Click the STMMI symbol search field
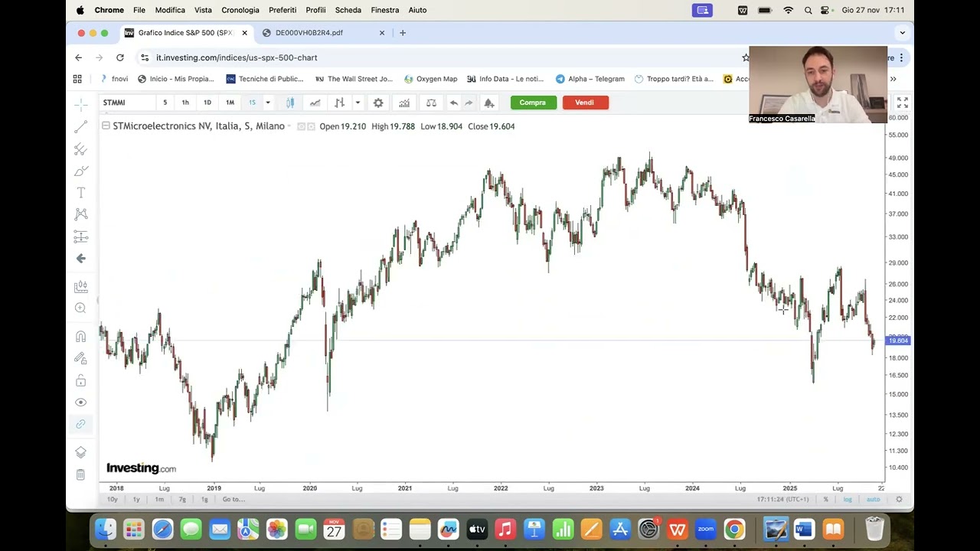Viewport: 980px width, 551px height. tap(126, 103)
